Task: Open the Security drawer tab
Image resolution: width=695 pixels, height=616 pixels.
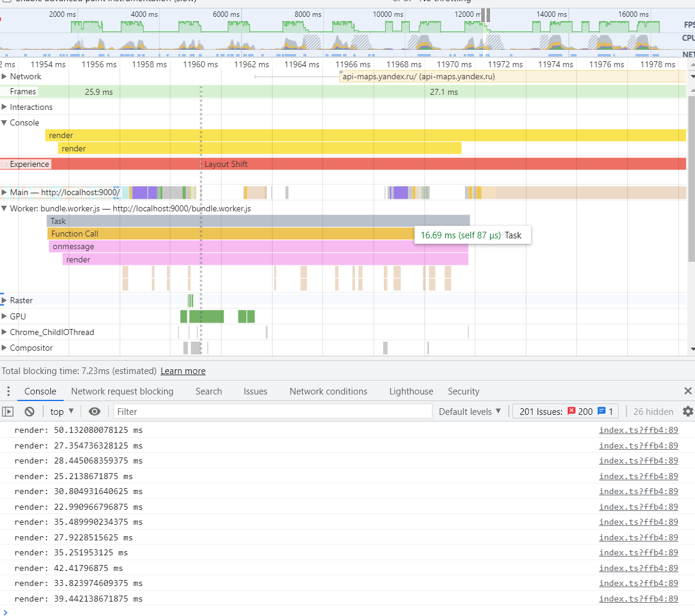Action: point(464,391)
